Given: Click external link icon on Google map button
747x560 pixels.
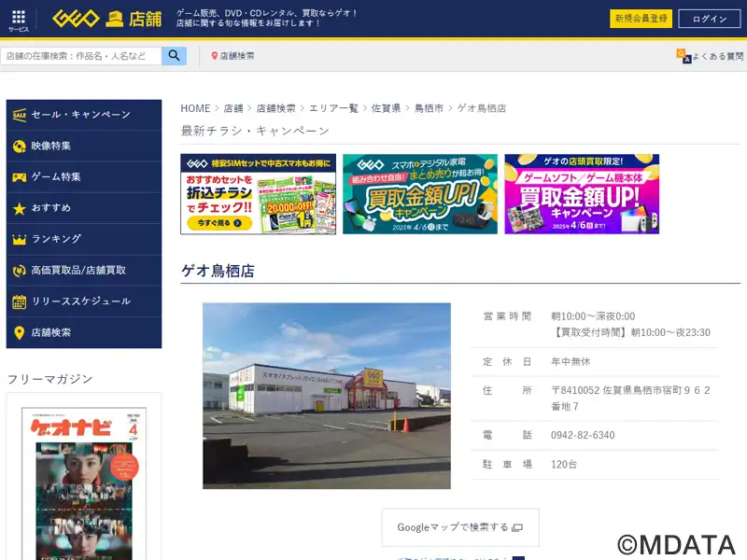Looking at the screenshot, I should coord(517,527).
